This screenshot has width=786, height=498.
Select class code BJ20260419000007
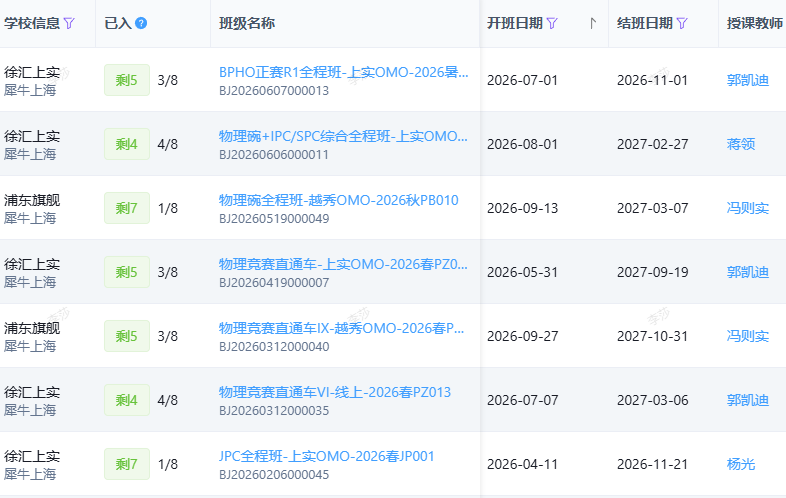coord(274,283)
